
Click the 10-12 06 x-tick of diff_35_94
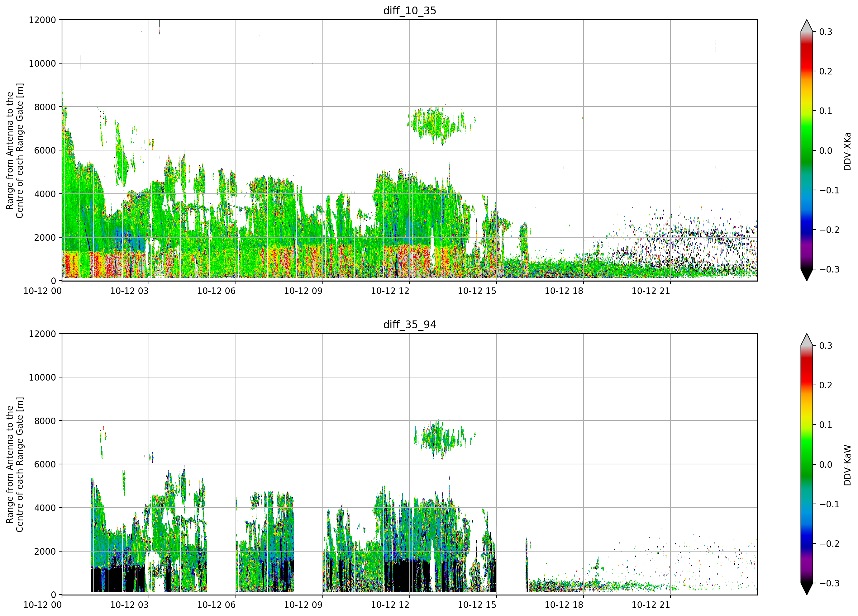point(217,605)
